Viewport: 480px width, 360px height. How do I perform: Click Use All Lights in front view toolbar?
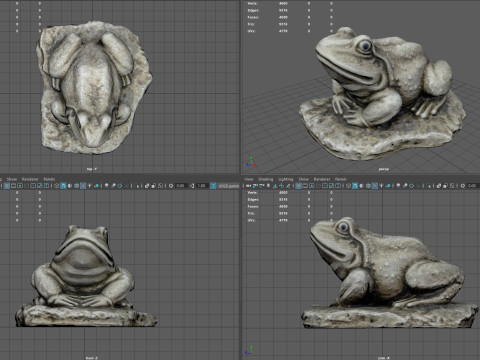click(x=89, y=186)
